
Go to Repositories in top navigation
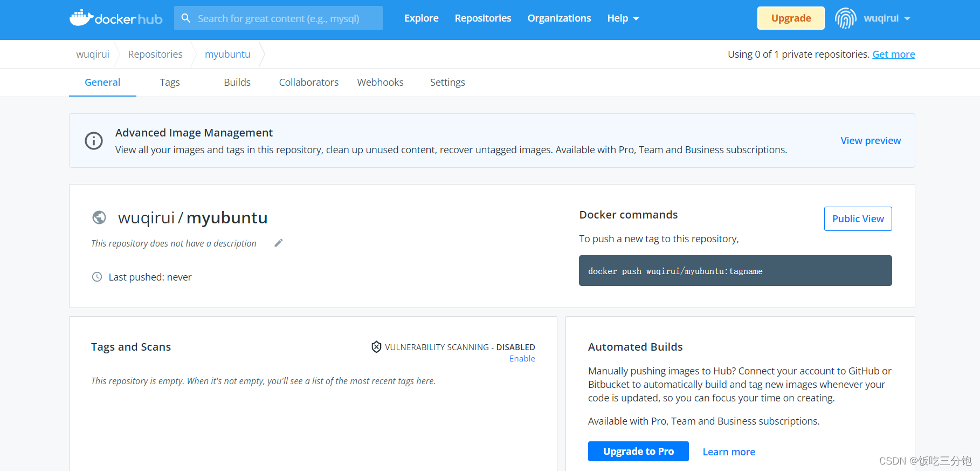click(483, 18)
